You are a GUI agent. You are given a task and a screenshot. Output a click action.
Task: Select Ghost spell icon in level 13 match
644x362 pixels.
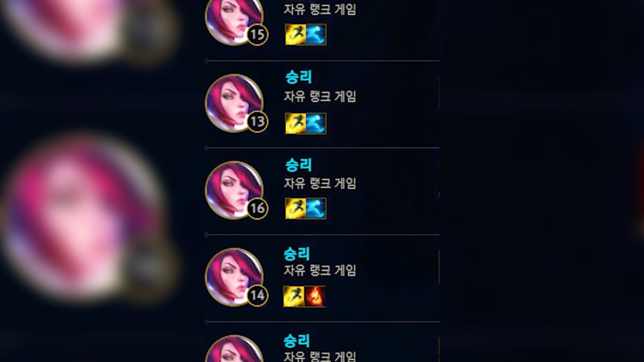[x=316, y=123]
